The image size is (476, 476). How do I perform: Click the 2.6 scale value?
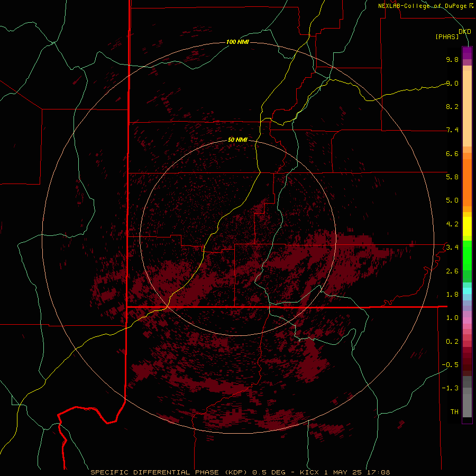452,271
